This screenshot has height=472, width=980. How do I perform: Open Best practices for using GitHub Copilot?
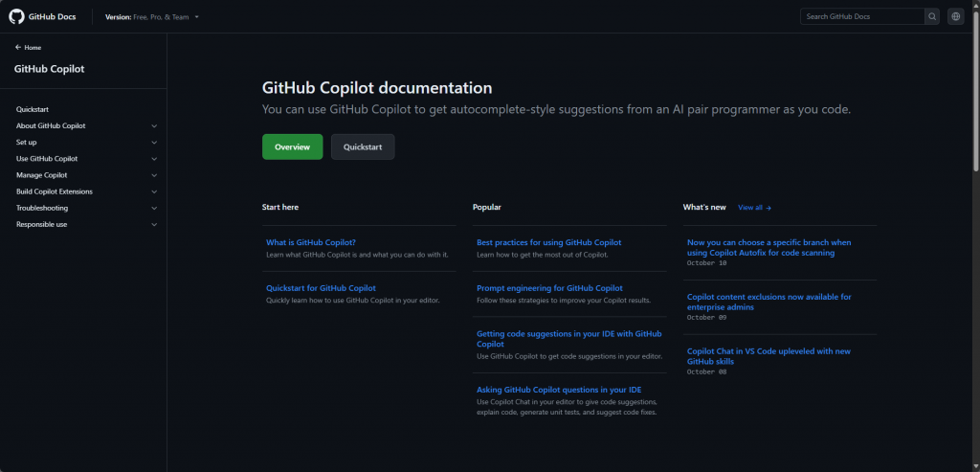(x=548, y=242)
